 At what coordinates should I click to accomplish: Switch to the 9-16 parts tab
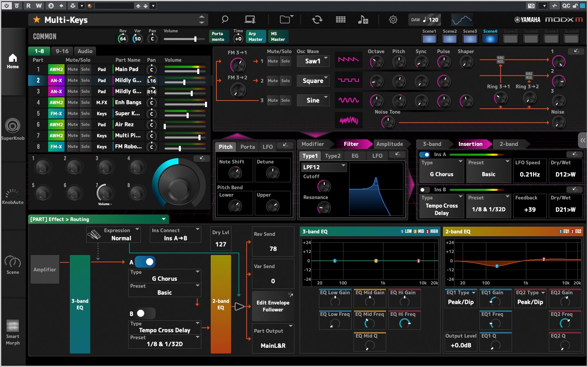pos(62,51)
